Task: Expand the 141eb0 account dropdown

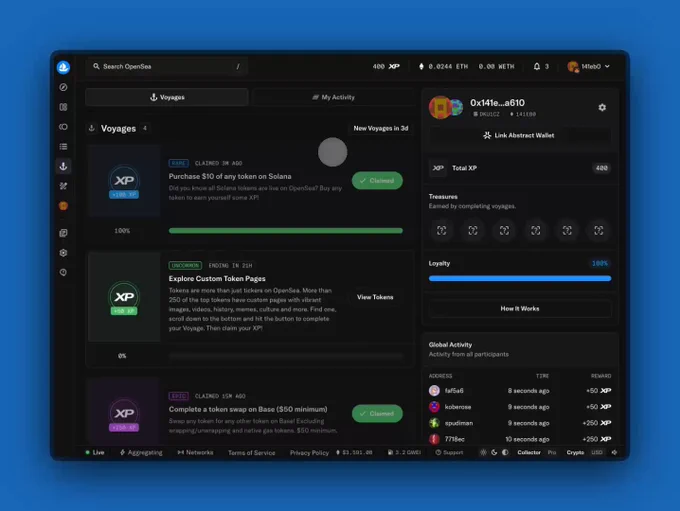Action: point(589,66)
